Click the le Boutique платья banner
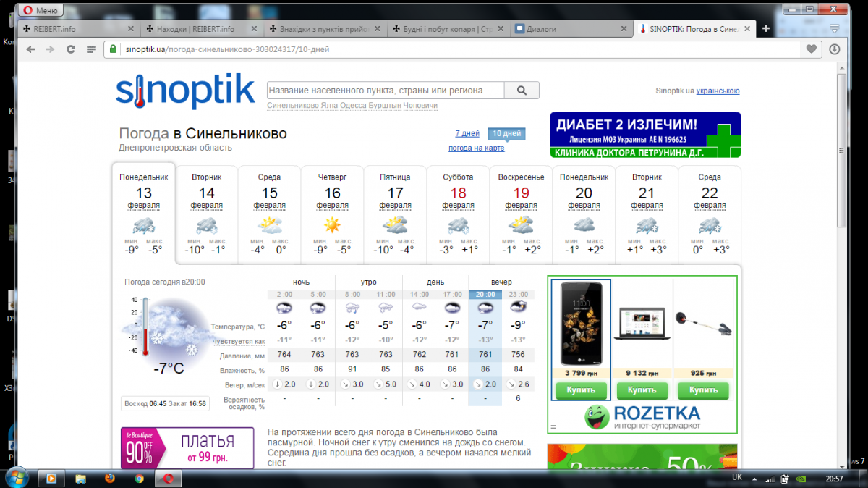The width and height of the screenshot is (868, 488). pos(187,448)
